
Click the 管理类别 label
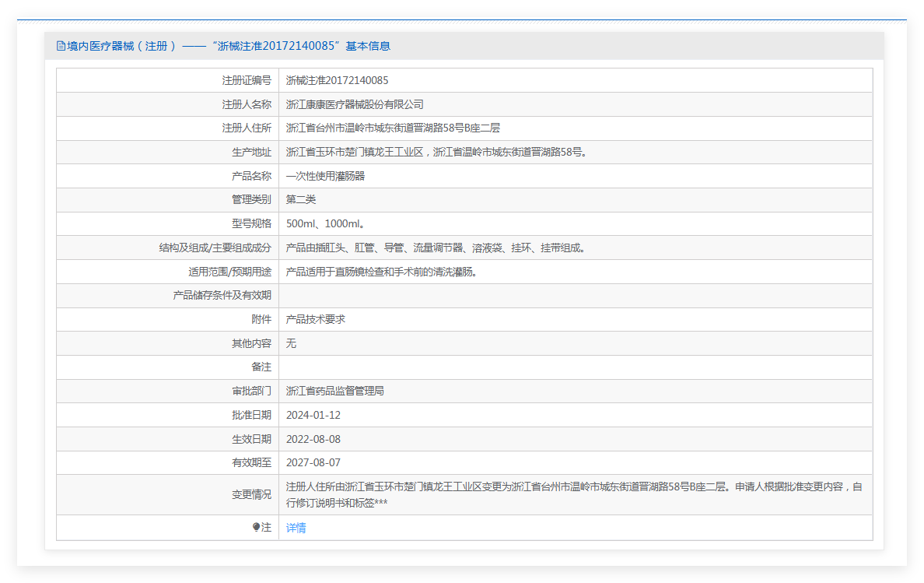(251, 199)
